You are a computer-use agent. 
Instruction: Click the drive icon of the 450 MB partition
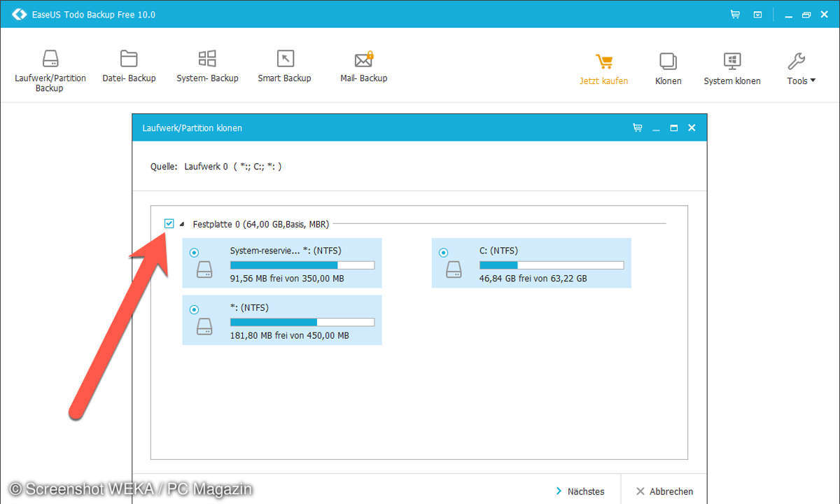[x=204, y=326]
